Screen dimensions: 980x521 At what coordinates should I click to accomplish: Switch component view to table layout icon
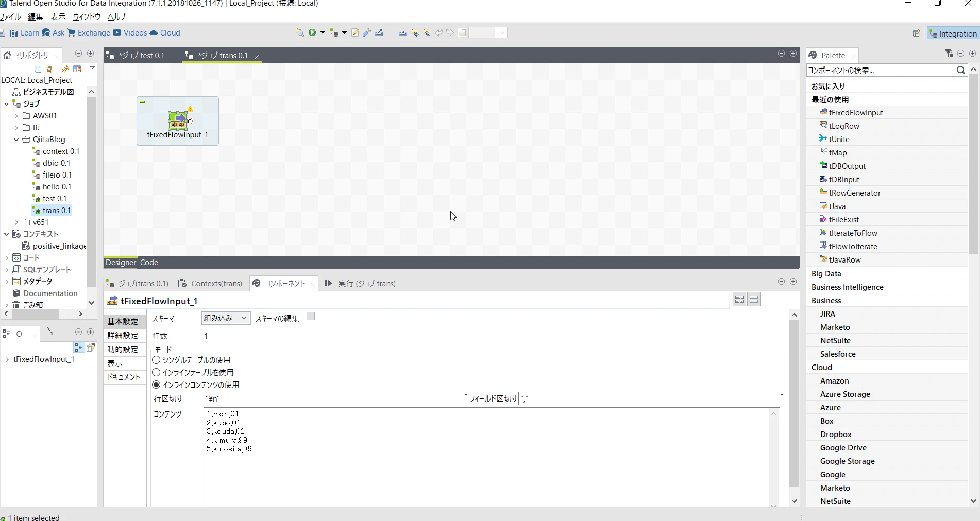click(739, 300)
